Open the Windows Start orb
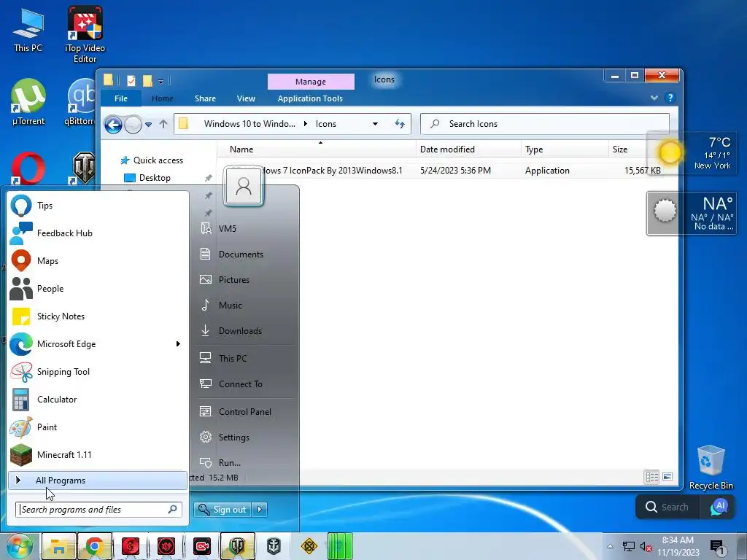 tap(19, 547)
